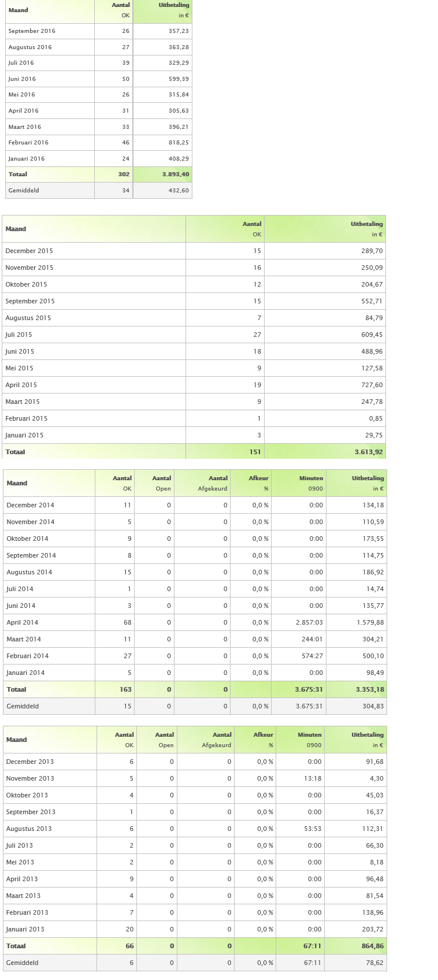Click the Maand header in 2016 table
The width and height of the screenshot is (438, 980).
click(x=18, y=10)
